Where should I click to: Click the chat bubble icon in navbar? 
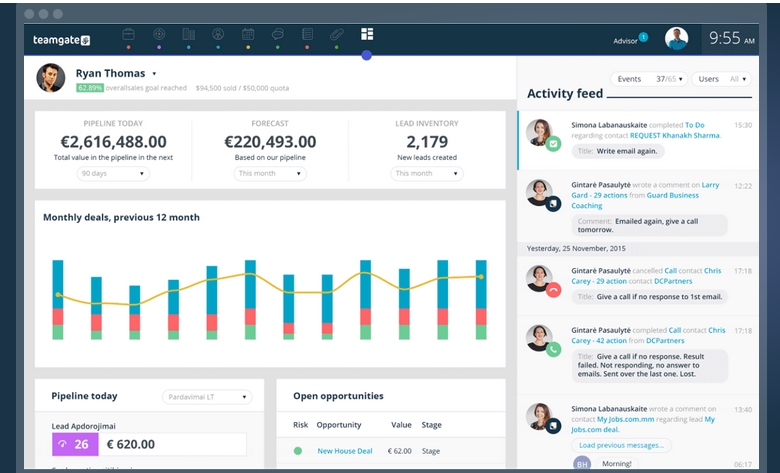[278, 35]
